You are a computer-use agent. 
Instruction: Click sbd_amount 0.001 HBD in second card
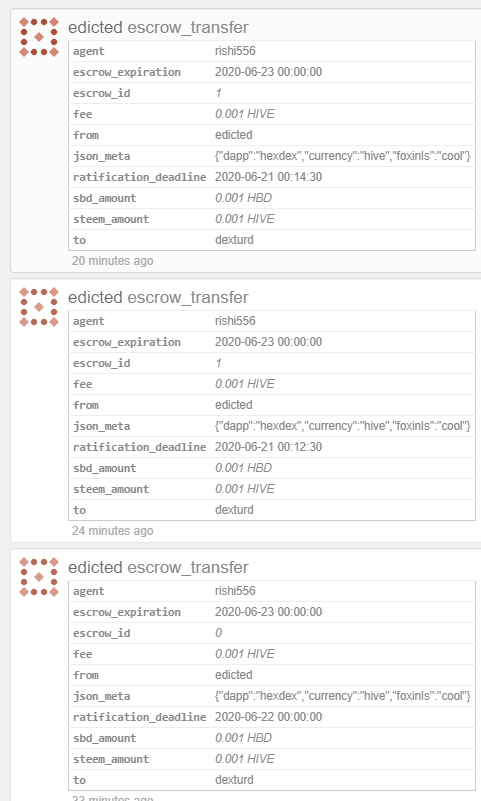point(243,468)
